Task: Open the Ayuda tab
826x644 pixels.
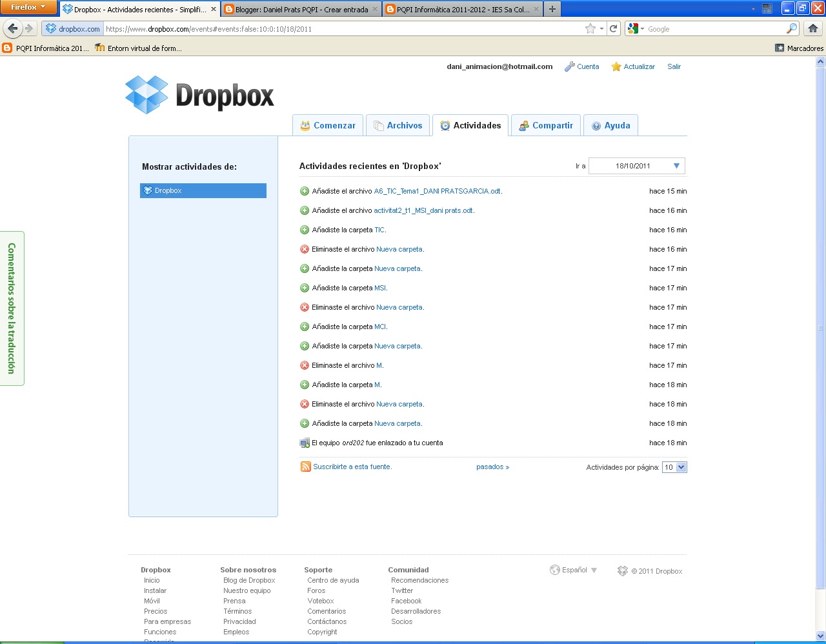Action: pyautogui.click(x=611, y=125)
